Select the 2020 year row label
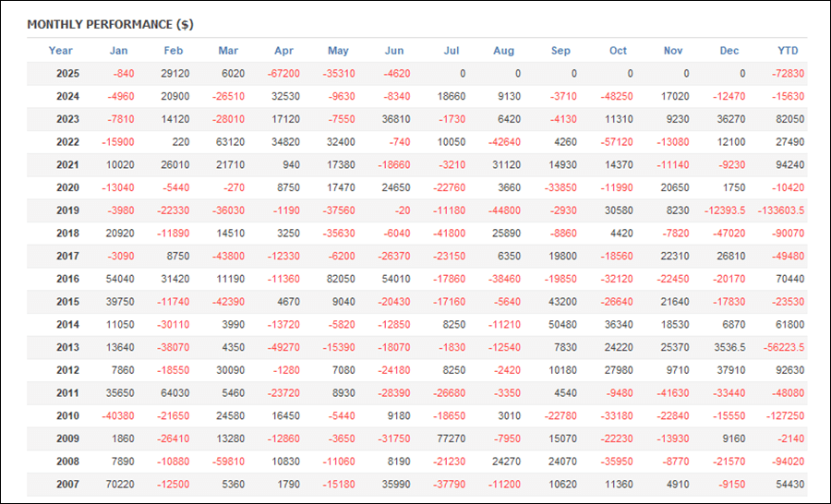 pyautogui.click(x=67, y=187)
